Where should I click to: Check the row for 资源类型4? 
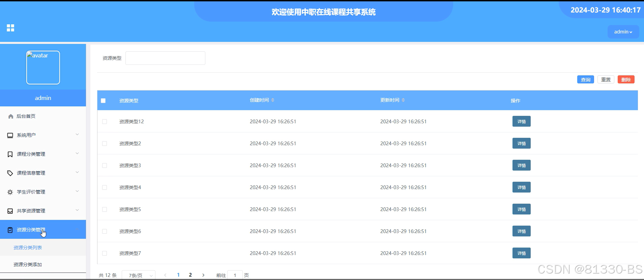pyautogui.click(x=105, y=187)
